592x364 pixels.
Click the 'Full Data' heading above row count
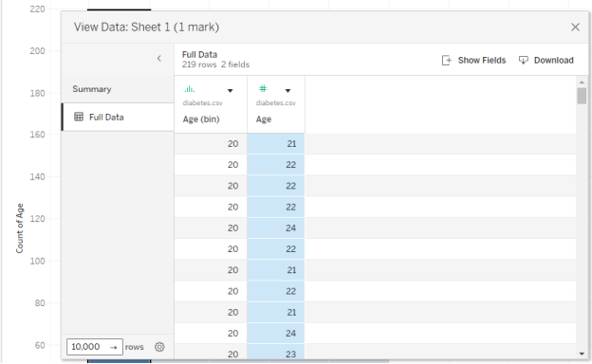pos(199,55)
